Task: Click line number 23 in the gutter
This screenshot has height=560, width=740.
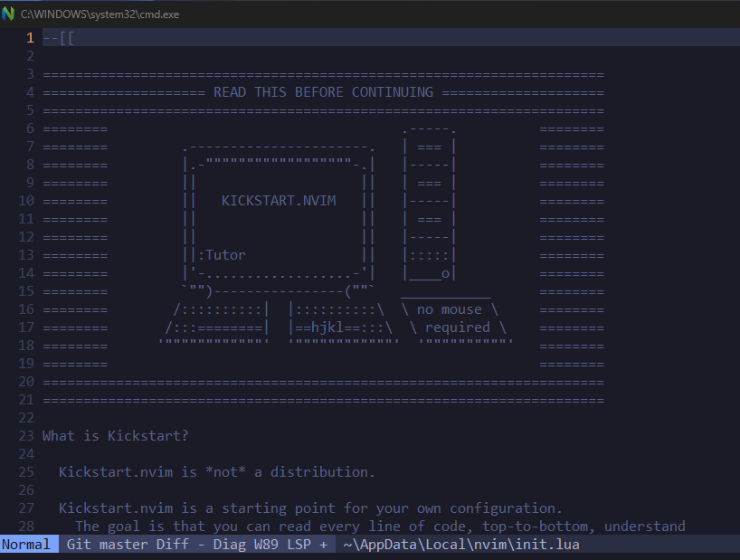Action: coord(26,435)
